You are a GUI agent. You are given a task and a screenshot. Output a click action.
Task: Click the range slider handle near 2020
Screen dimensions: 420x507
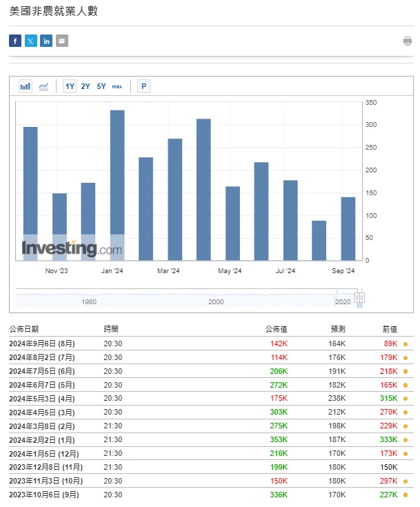click(359, 299)
